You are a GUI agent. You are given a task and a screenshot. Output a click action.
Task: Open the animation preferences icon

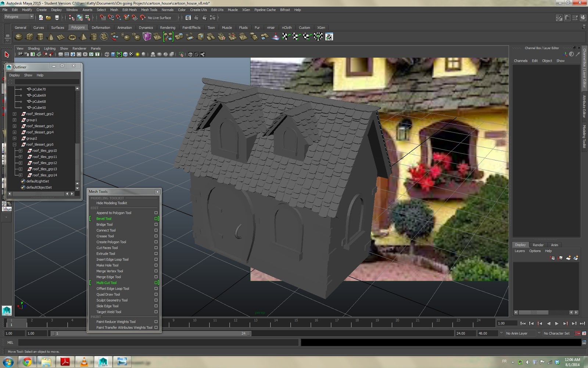pyautogui.click(x=584, y=333)
